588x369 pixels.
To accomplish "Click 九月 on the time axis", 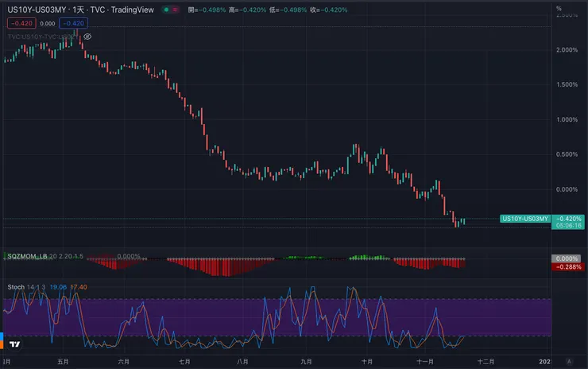I will (x=306, y=362).
